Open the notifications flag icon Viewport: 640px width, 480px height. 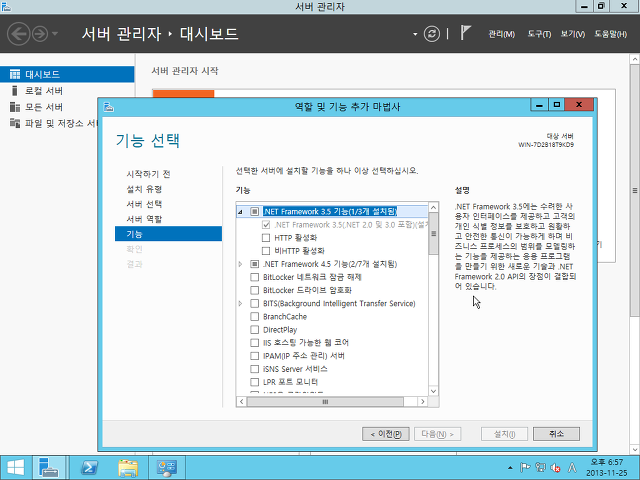pos(465,33)
